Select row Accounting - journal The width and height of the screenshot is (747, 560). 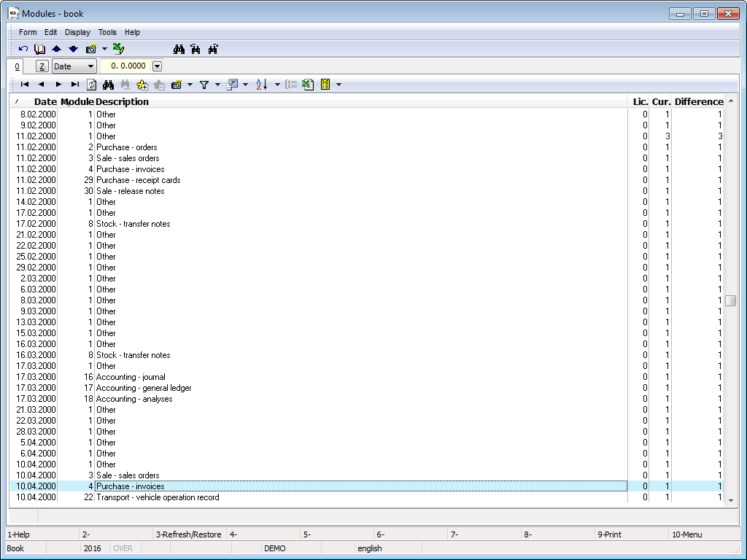(366, 377)
